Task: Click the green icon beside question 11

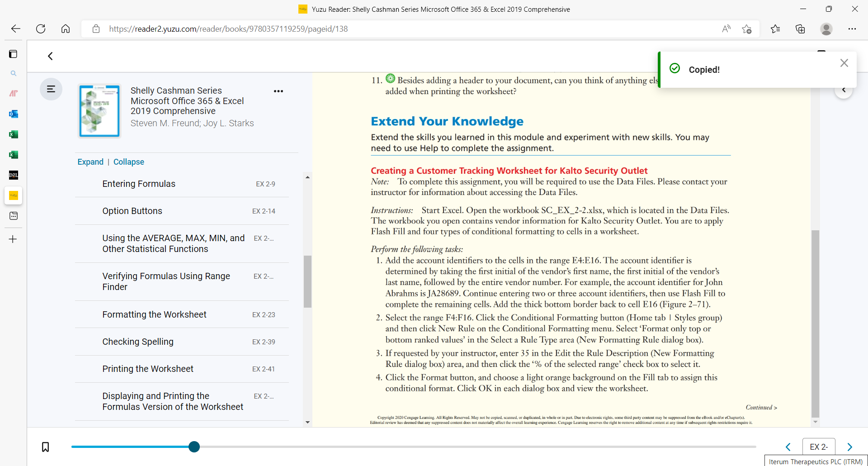Action: click(x=390, y=78)
